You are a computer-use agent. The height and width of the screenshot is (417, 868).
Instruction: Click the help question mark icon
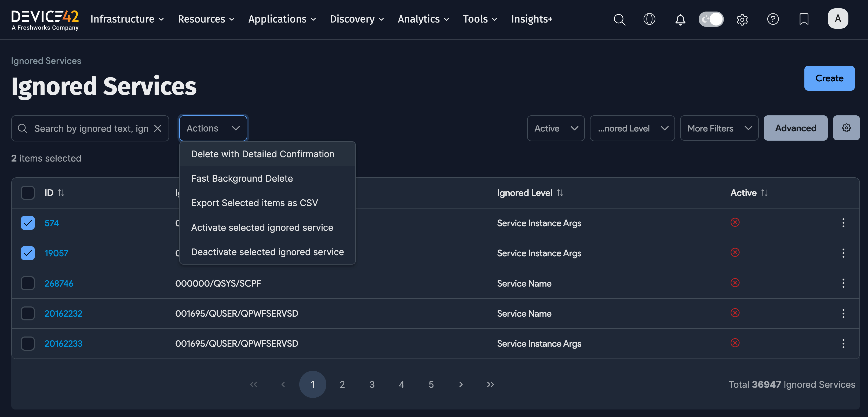(x=773, y=19)
